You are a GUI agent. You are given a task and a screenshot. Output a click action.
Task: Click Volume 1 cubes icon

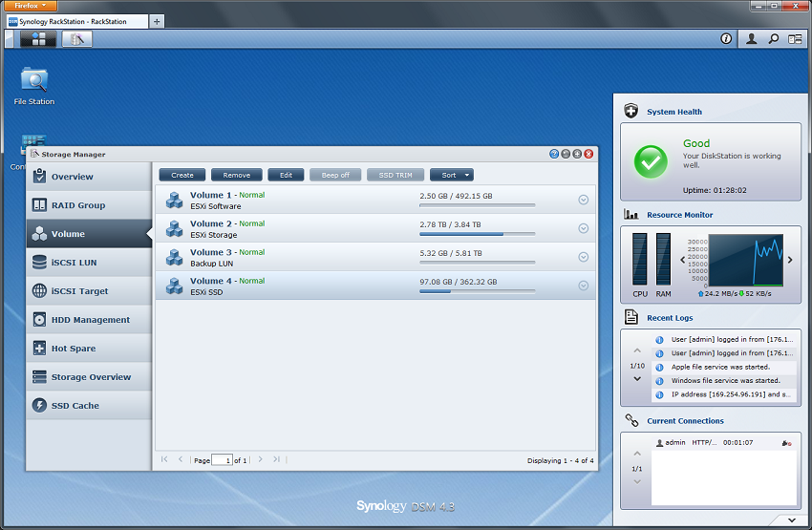pos(174,200)
